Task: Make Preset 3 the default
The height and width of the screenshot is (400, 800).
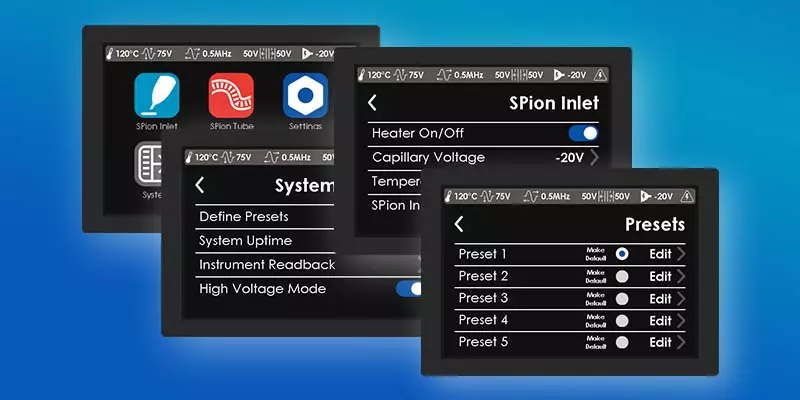Action: click(x=622, y=298)
